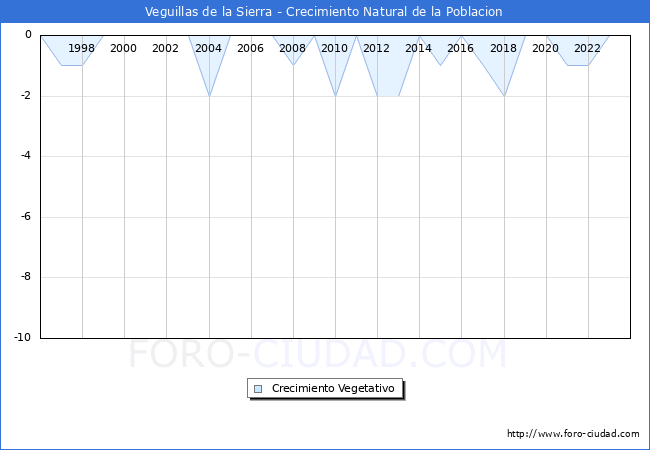Click the 2008 year label

[x=292, y=48]
